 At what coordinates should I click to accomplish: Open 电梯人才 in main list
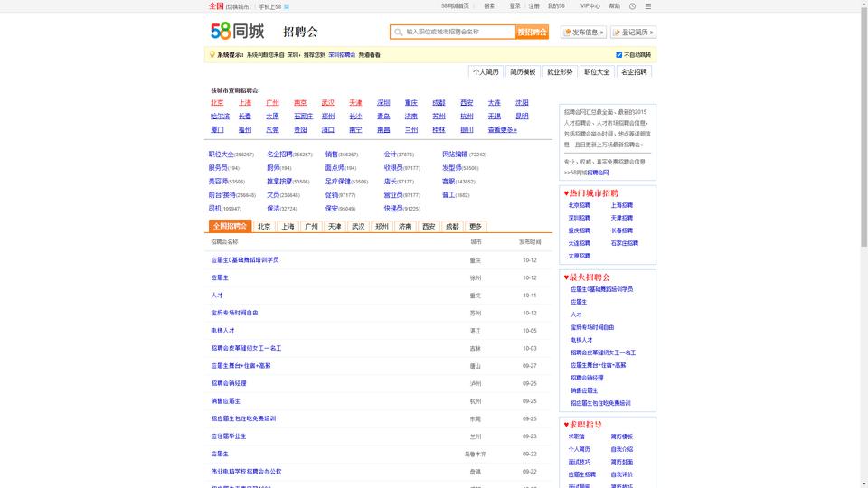click(x=222, y=331)
